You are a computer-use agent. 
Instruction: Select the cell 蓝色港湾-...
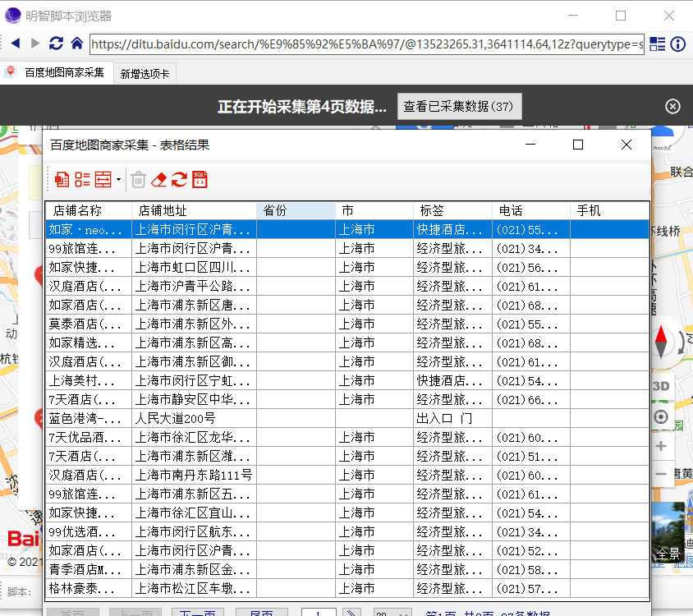coord(89,418)
